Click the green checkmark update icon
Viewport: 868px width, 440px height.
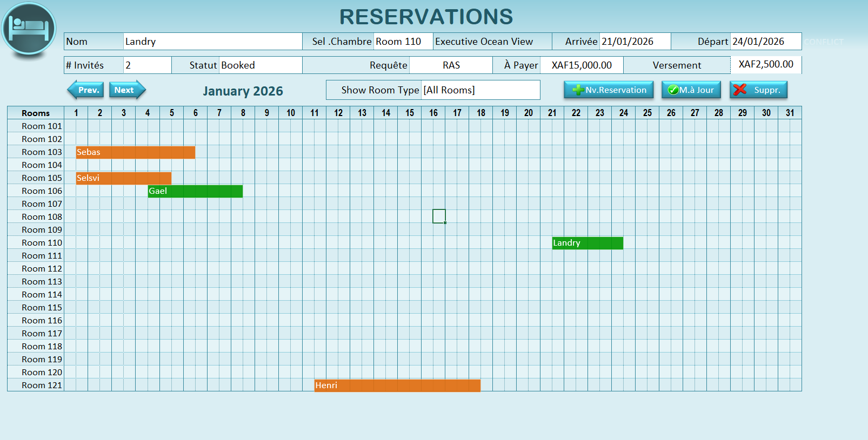point(673,90)
